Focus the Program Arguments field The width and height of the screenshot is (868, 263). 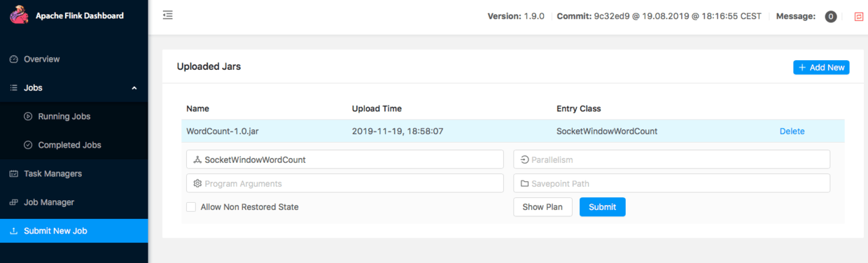click(x=345, y=183)
